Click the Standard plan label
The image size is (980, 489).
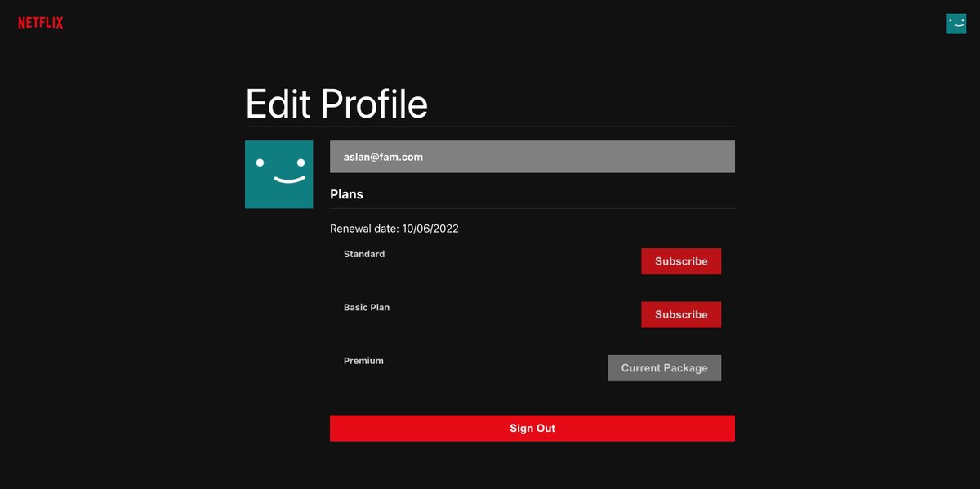[x=364, y=254]
